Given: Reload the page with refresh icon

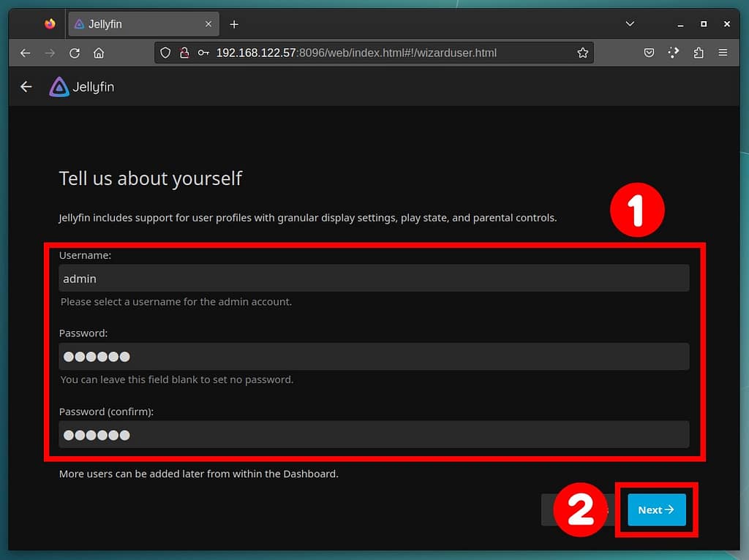Looking at the screenshot, I should coord(74,53).
